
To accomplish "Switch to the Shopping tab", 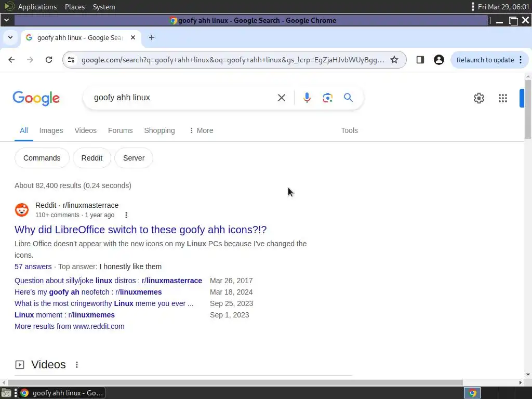I will tap(159, 130).
